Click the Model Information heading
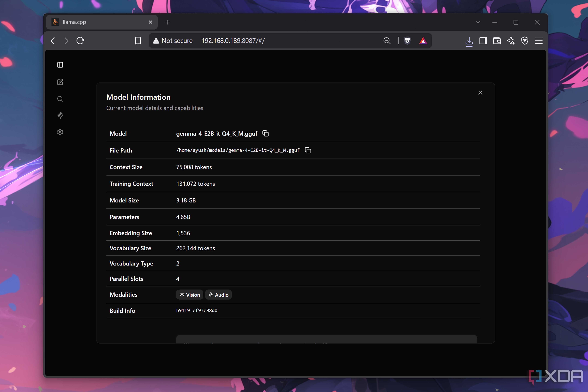588x392 pixels. (x=139, y=97)
